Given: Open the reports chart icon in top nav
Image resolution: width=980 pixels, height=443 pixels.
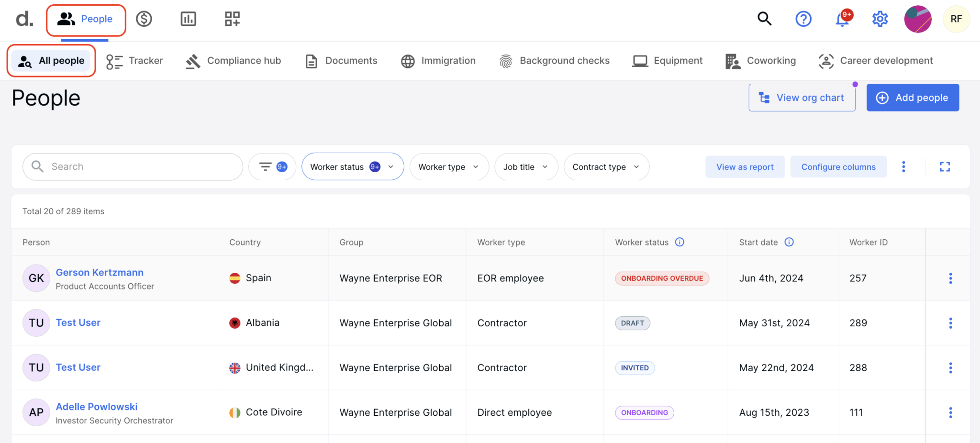Looking at the screenshot, I should (188, 19).
